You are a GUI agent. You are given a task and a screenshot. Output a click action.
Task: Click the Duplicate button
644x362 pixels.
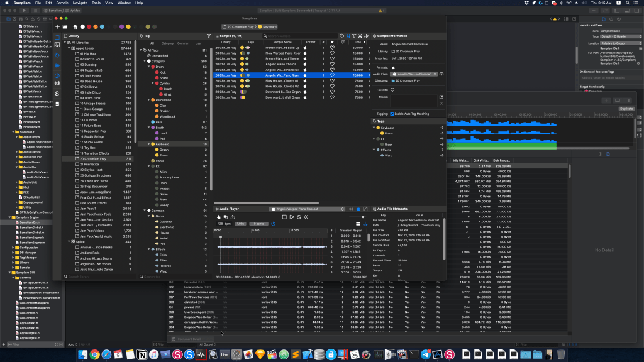626,108
